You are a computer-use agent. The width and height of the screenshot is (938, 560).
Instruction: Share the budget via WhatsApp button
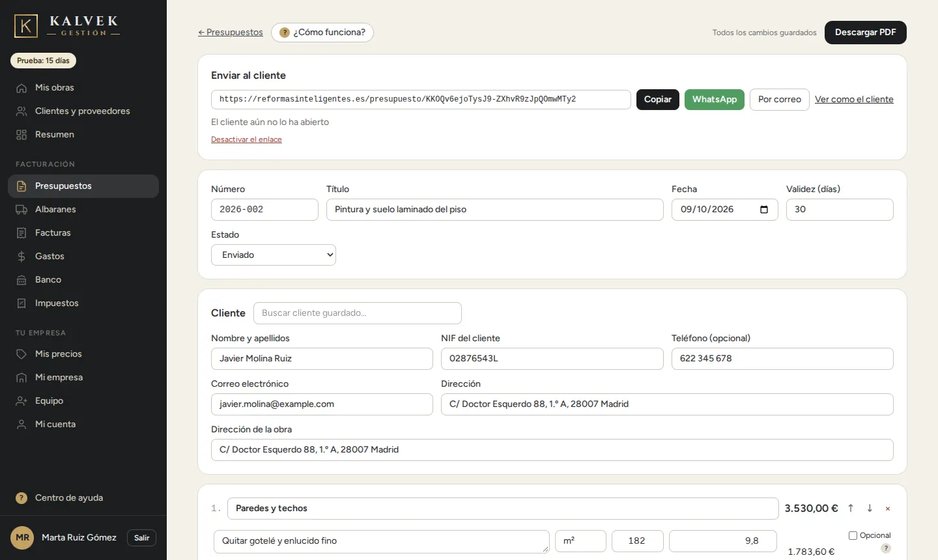pyautogui.click(x=715, y=100)
